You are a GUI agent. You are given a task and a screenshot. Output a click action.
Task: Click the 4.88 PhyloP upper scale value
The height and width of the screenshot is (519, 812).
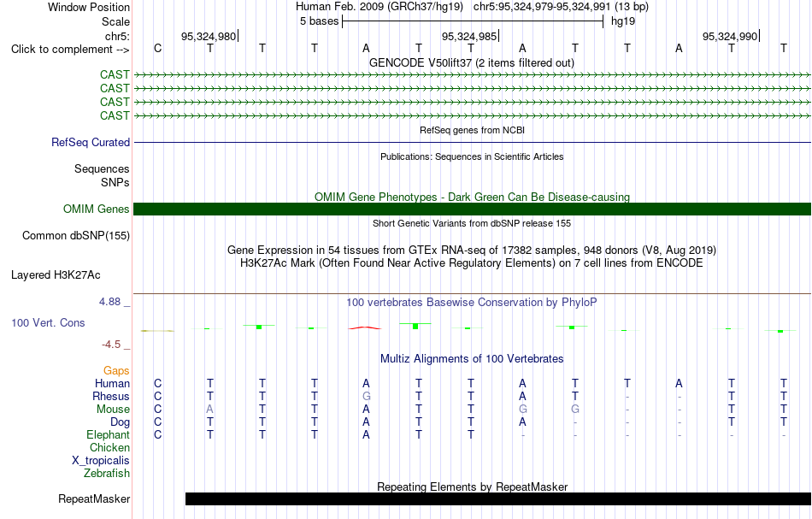tap(109, 302)
